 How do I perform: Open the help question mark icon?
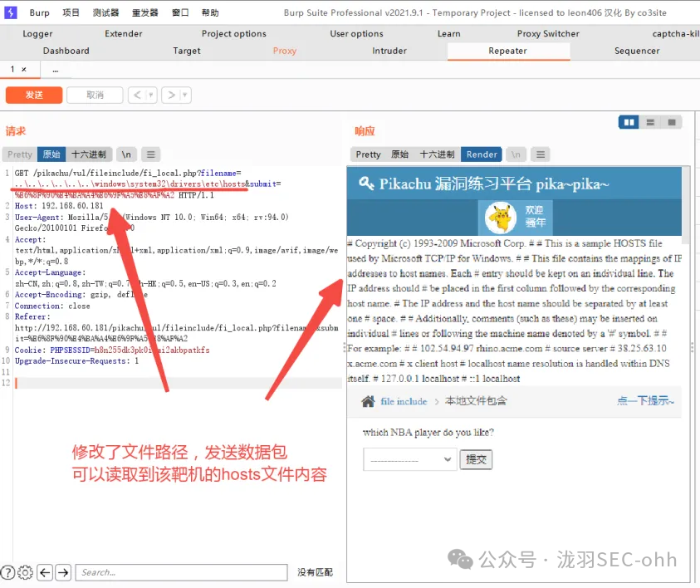pyautogui.click(x=8, y=572)
